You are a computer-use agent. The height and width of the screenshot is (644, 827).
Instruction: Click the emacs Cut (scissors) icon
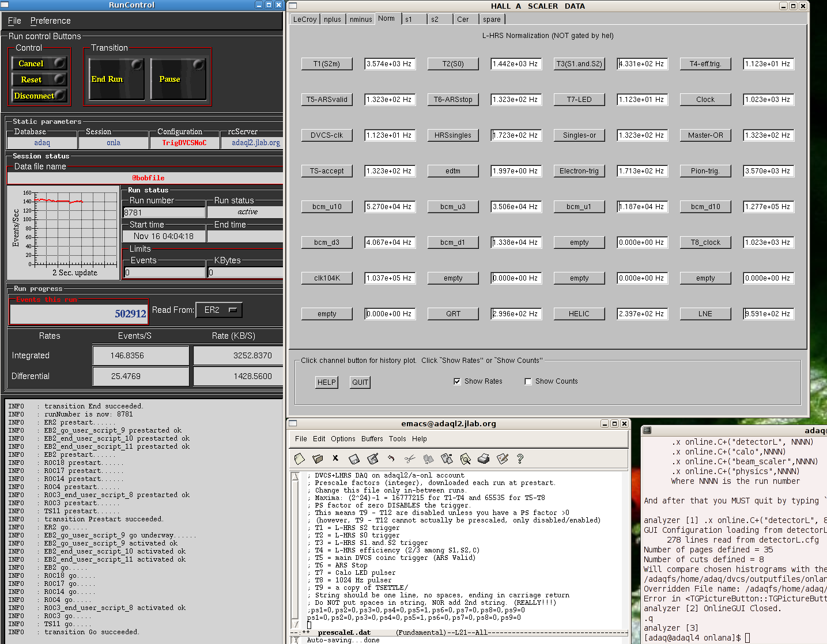(x=410, y=459)
